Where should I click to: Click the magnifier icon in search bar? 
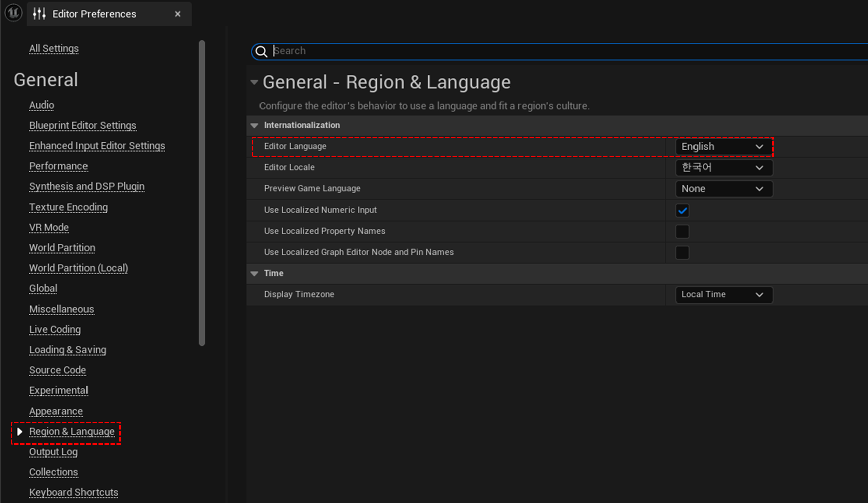tap(261, 51)
